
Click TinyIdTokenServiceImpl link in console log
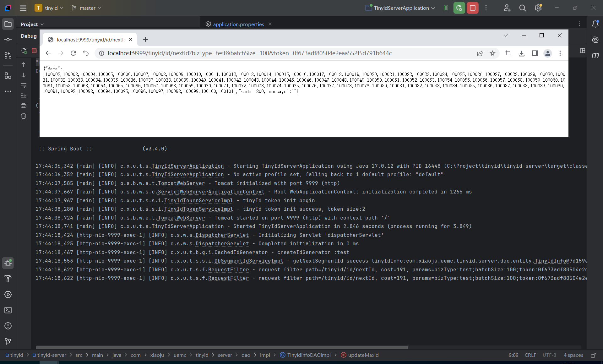point(198,200)
